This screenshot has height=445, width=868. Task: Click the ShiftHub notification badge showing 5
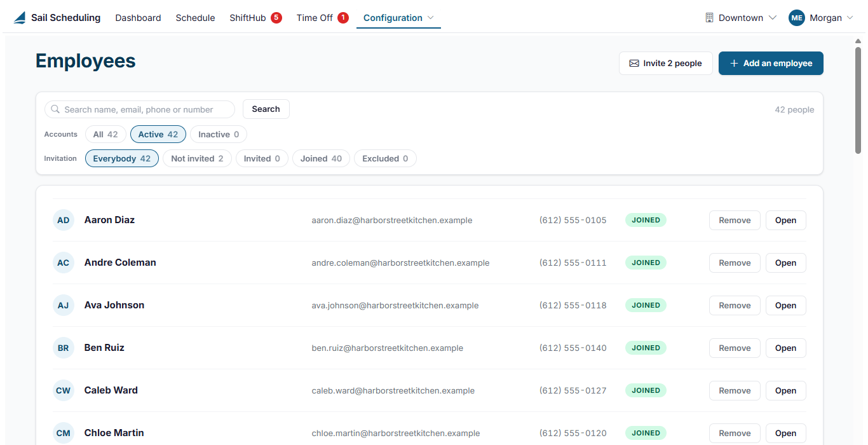tap(276, 18)
